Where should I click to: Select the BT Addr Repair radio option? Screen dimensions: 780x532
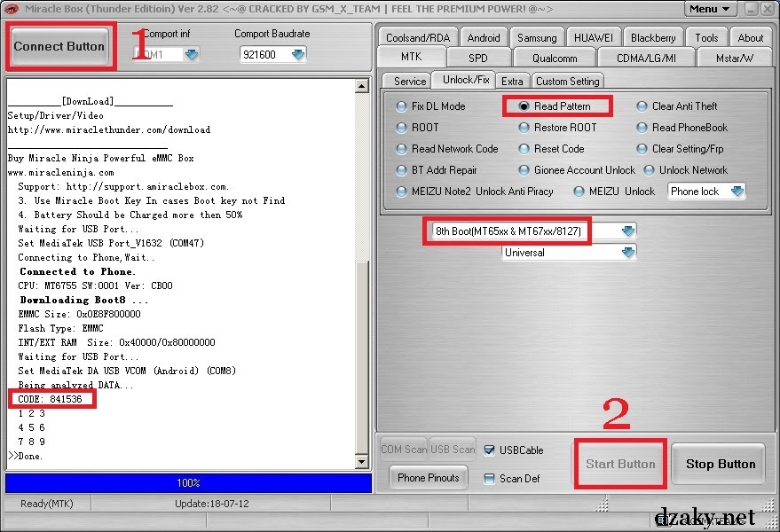pyautogui.click(x=437, y=170)
